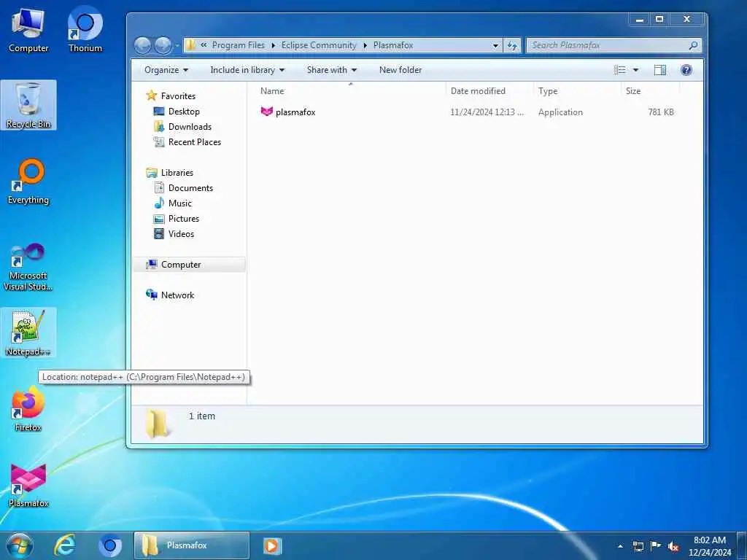Open Videos library
Image resolution: width=747 pixels, height=560 pixels.
(181, 233)
